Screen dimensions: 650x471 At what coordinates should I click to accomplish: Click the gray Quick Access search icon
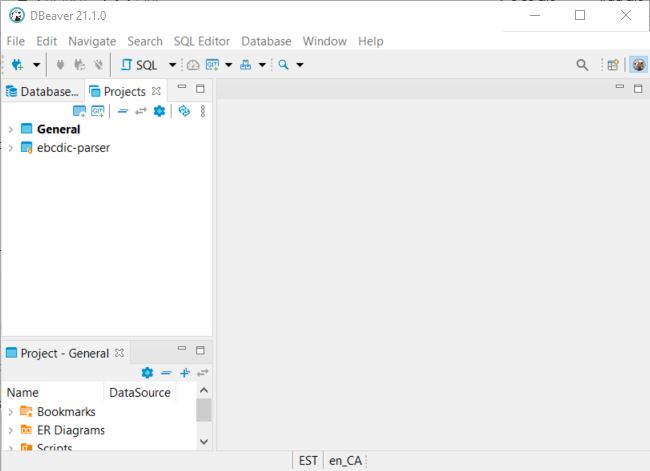(x=582, y=65)
